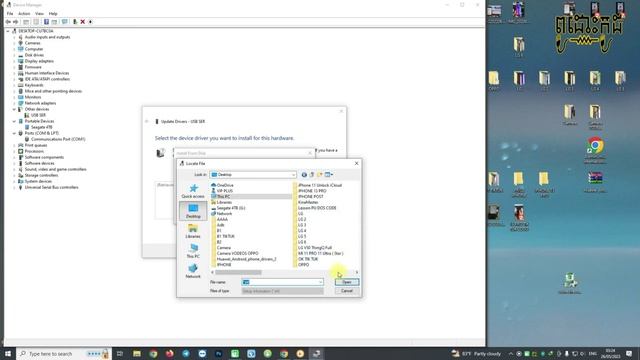Click the Forward arrow in Device Manager toolbar
This screenshot has height=360, width=640.
point(16,22)
